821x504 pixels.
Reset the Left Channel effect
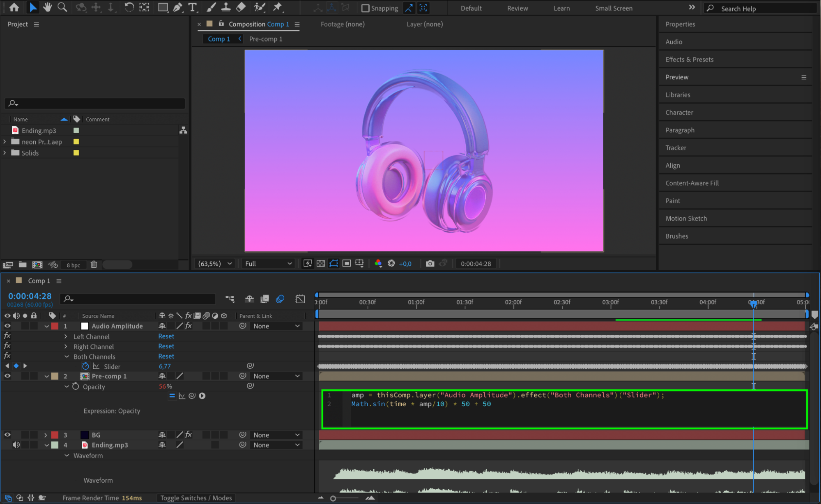pos(166,336)
